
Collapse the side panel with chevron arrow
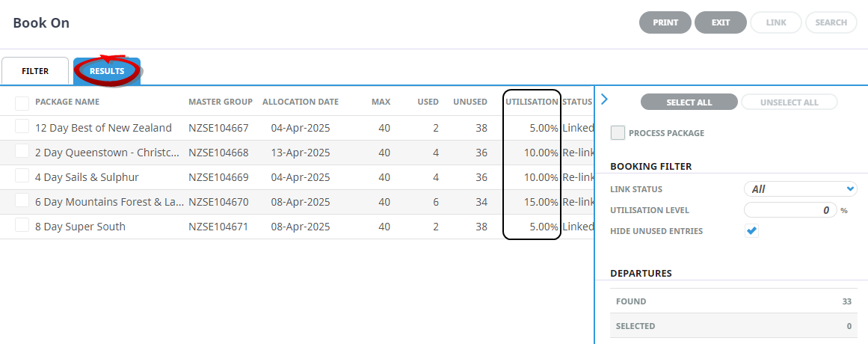point(605,99)
